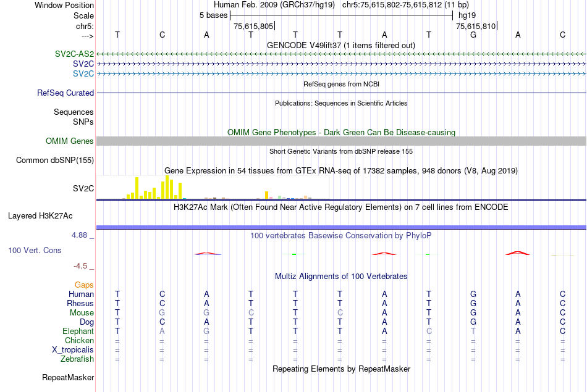Open the H3K27Ac Mark ENCODE track title

point(341,207)
